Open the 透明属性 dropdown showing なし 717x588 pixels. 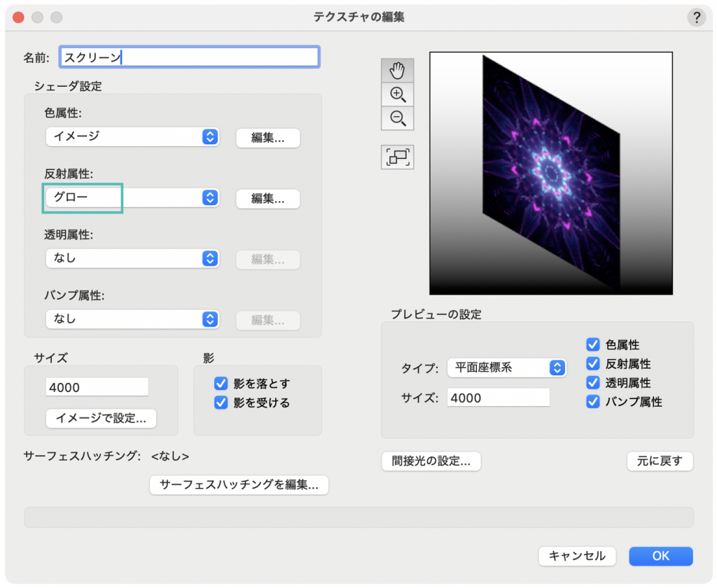[132, 258]
